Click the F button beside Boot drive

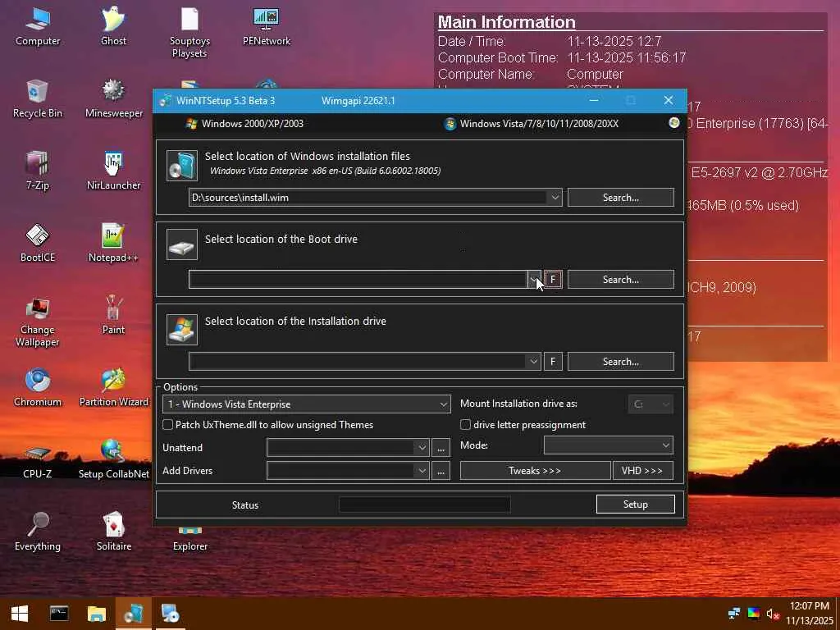[x=553, y=280]
